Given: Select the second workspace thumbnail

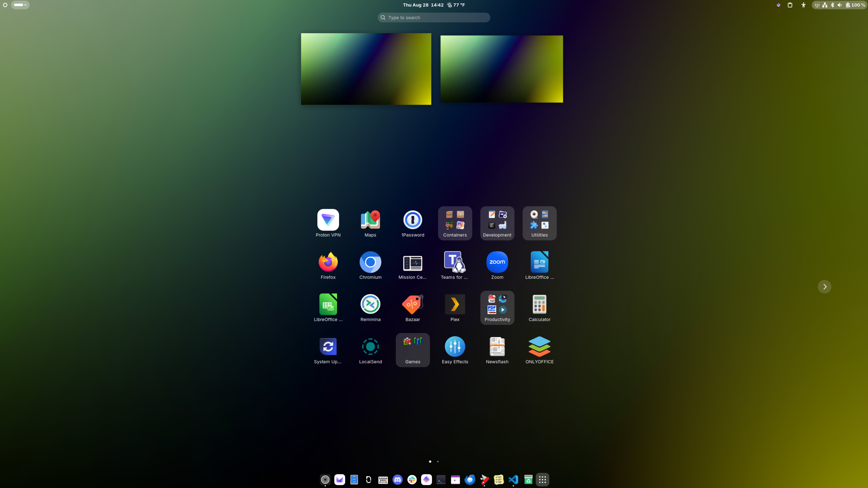Looking at the screenshot, I should coord(501,69).
